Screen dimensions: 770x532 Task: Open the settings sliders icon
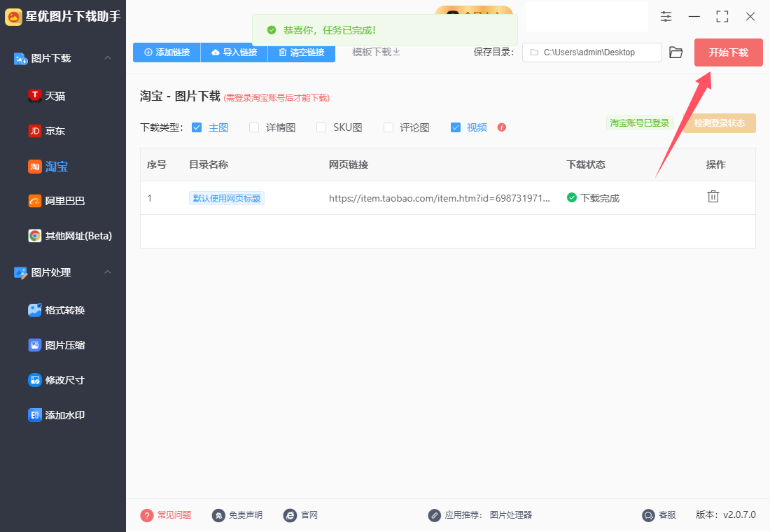(666, 17)
